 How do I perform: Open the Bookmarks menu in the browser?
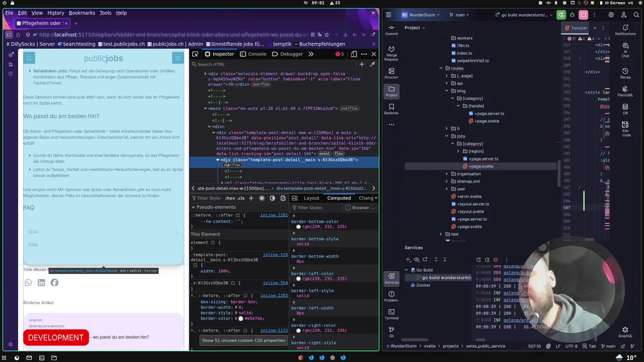82,13
